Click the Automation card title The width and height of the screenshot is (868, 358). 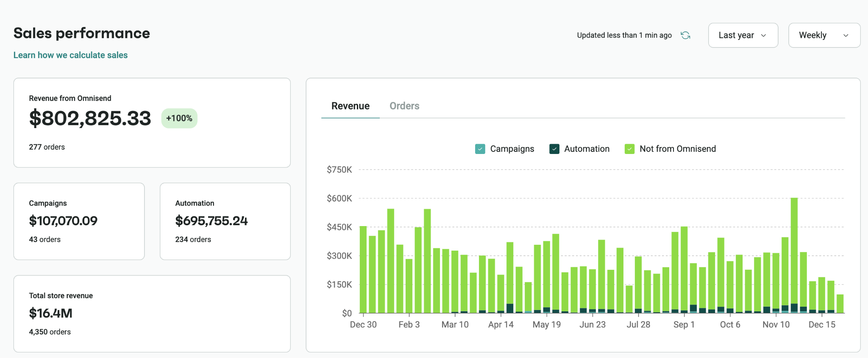pyautogui.click(x=195, y=203)
